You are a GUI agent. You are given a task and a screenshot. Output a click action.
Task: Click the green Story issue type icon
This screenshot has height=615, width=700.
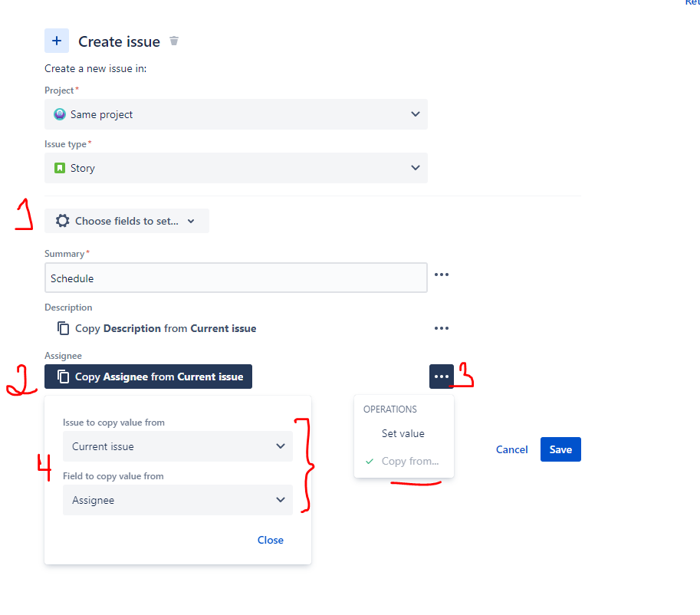(59, 168)
